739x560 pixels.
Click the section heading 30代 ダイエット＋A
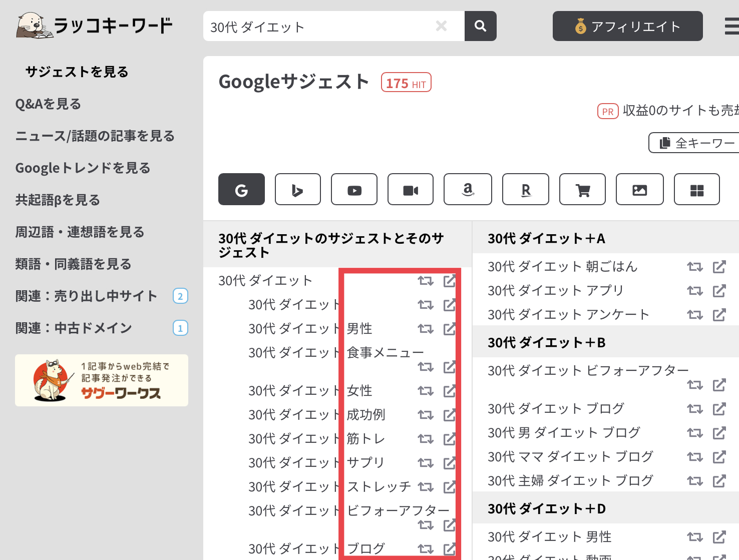point(547,239)
